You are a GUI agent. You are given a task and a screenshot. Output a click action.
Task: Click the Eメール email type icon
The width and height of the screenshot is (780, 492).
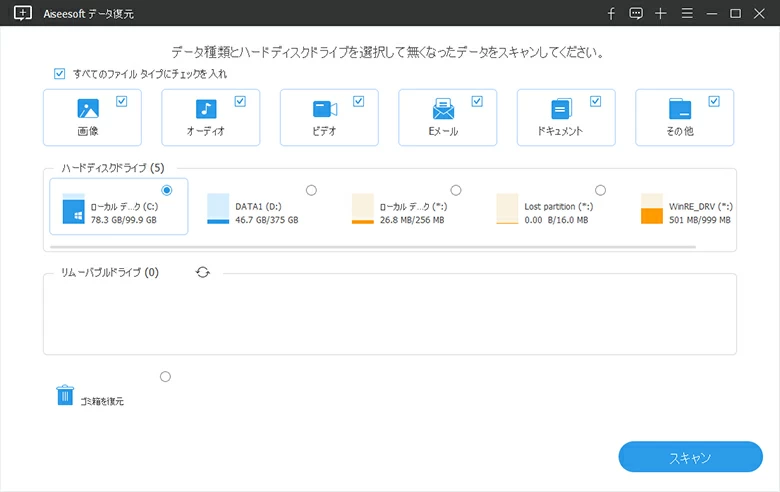[x=443, y=110]
